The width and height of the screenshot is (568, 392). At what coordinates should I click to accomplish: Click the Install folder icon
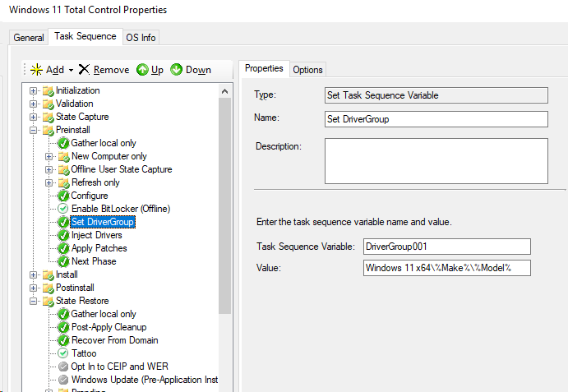48,274
